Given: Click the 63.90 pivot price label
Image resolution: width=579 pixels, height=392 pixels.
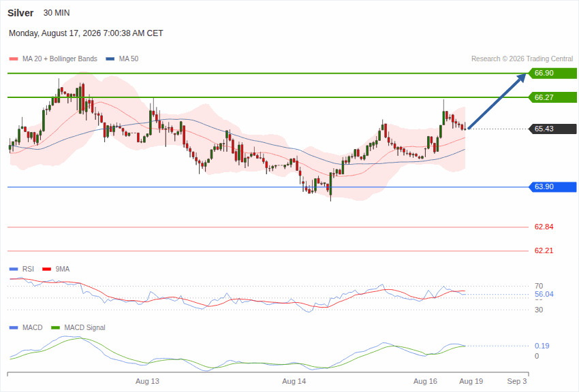Looking at the screenshot, I should click(553, 186).
